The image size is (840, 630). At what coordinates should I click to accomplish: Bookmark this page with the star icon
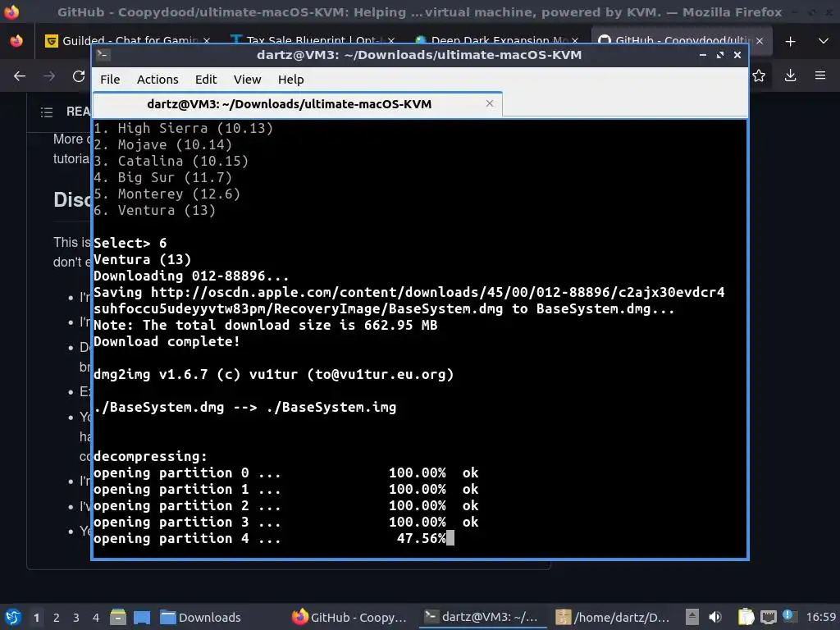[x=759, y=76]
